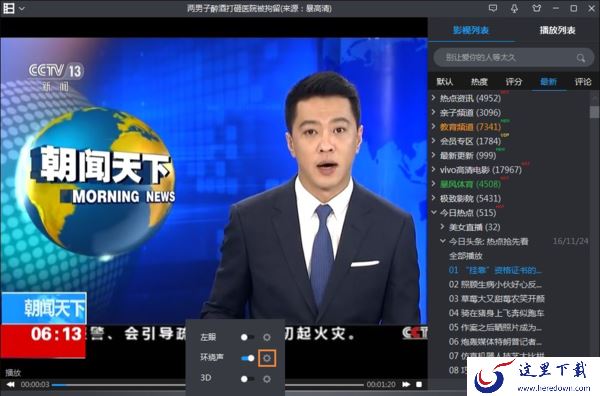Image resolution: width=600 pixels, height=396 pixels.
Task: Close the player window
Action: [591, 8]
